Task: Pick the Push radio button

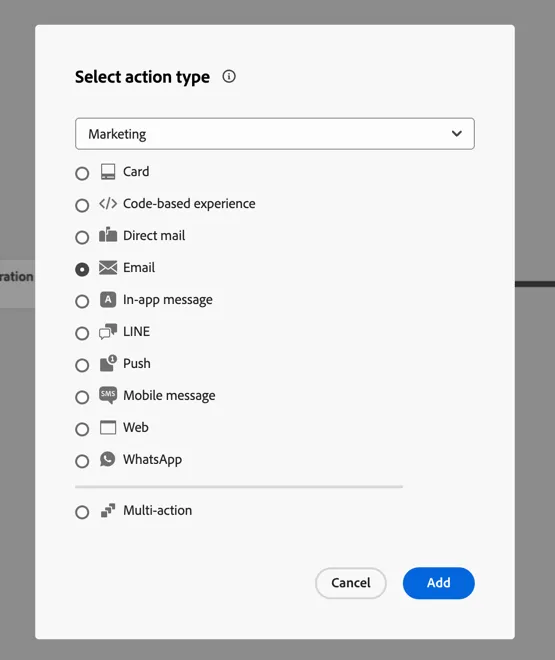Action: click(x=82, y=365)
